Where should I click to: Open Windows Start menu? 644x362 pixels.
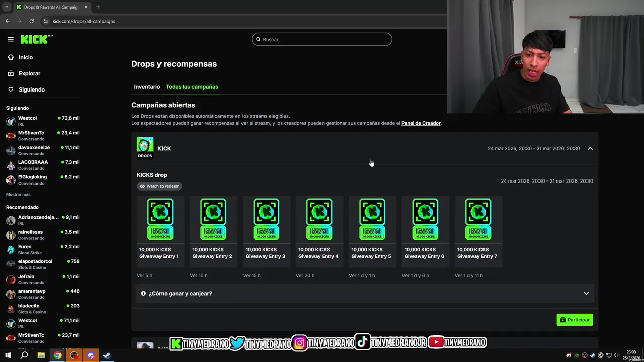point(8,355)
